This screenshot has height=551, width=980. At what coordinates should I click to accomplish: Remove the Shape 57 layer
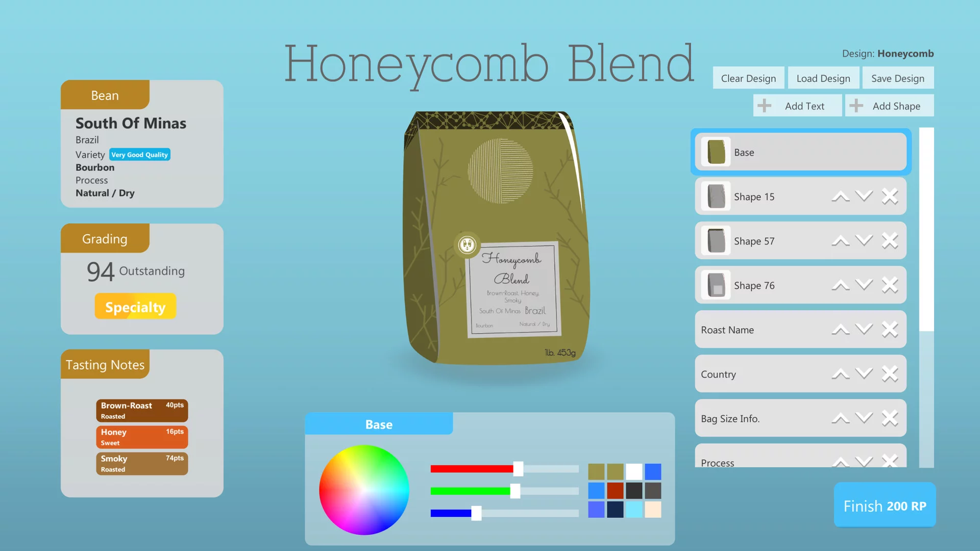pos(890,241)
